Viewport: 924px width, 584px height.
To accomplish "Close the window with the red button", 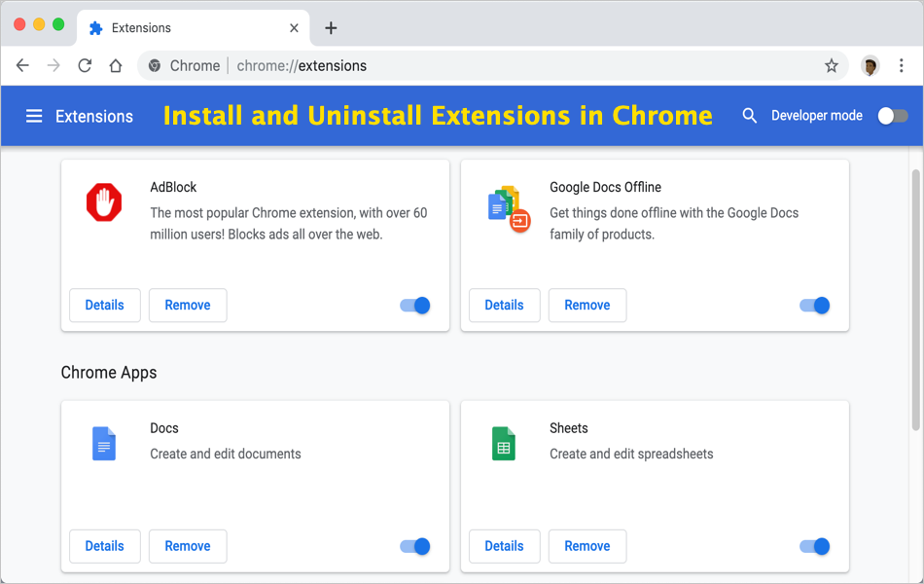I will (19, 24).
